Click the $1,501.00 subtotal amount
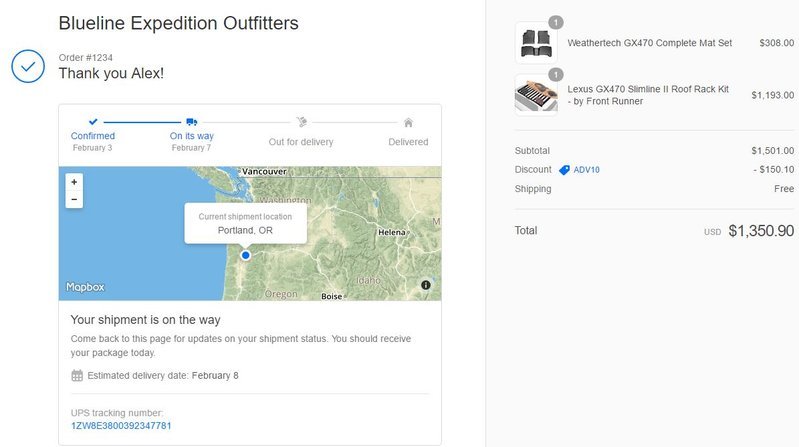 point(773,150)
